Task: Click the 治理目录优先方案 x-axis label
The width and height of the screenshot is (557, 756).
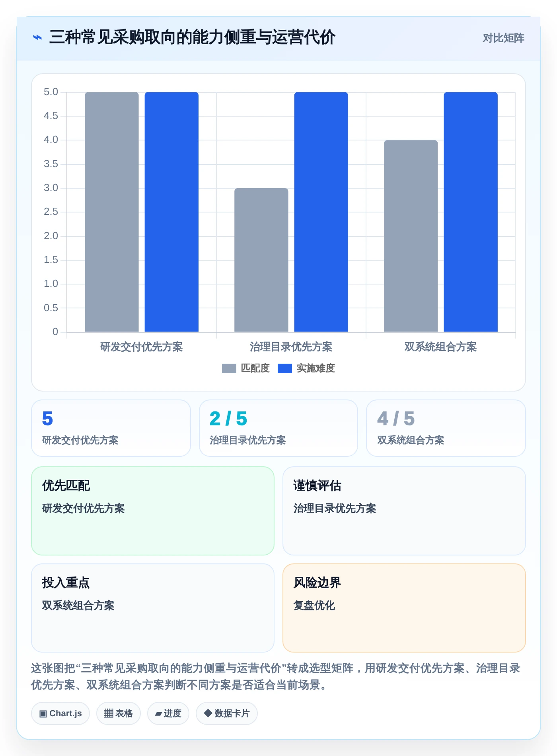Action: point(291,347)
